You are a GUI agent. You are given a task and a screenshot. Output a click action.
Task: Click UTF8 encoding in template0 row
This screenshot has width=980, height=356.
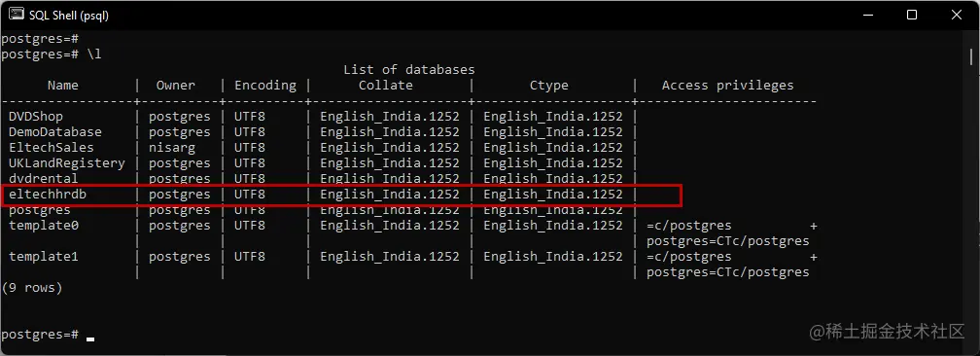click(249, 226)
